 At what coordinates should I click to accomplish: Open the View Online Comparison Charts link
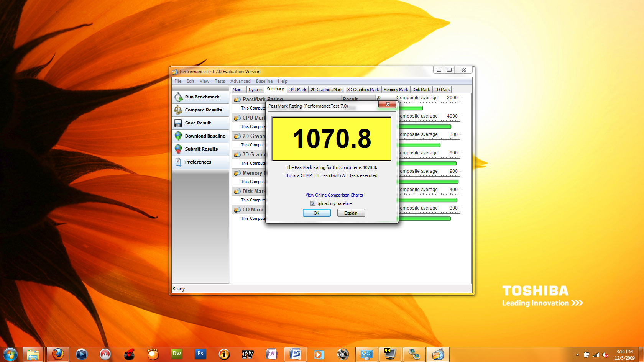pyautogui.click(x=334, y=195)
